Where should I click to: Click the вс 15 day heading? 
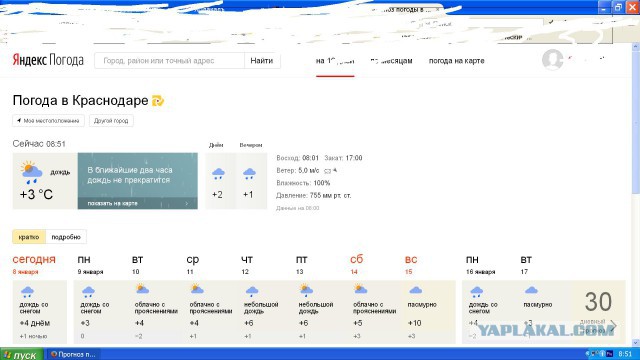411,259
